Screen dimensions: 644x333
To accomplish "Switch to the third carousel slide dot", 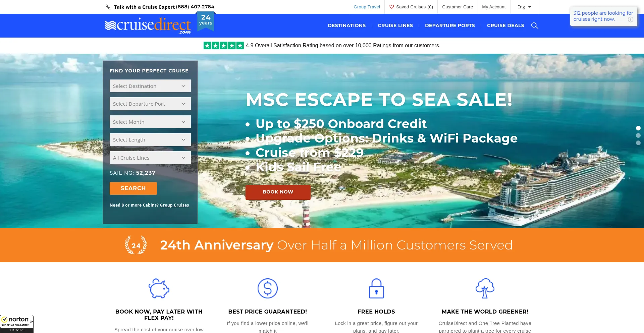I will (x=638, y=143).
